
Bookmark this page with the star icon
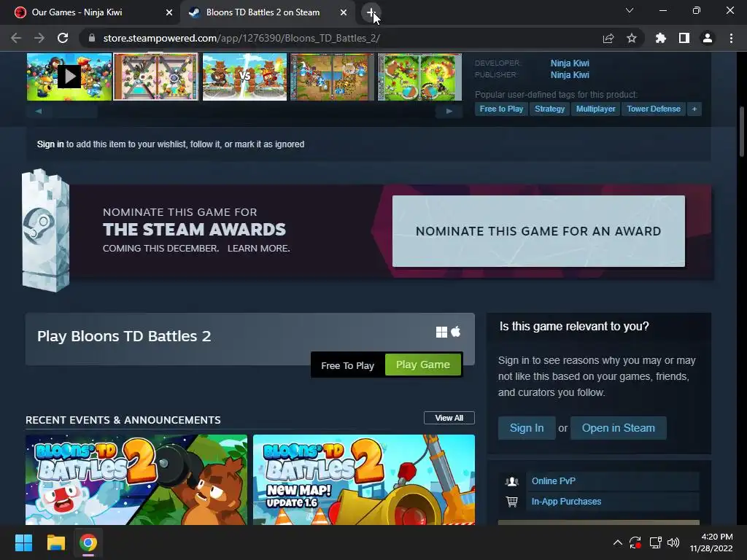pos(632,38)
